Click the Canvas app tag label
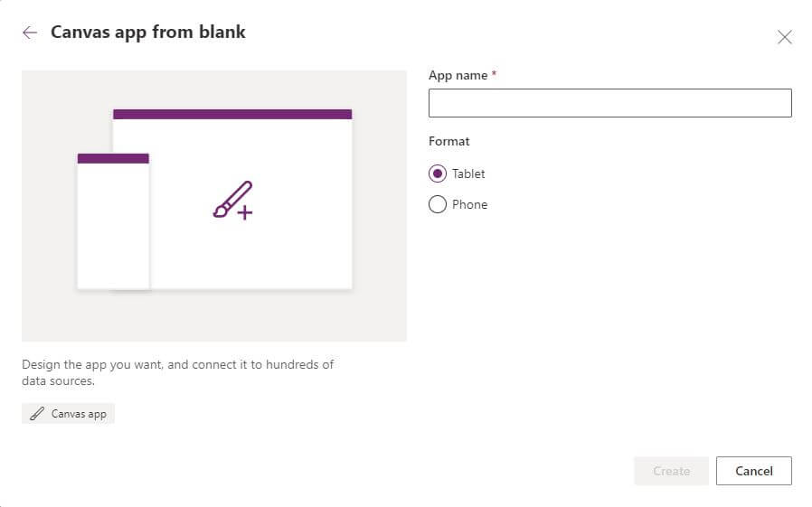This screenshot has width=812, height=507. (79, 414)
